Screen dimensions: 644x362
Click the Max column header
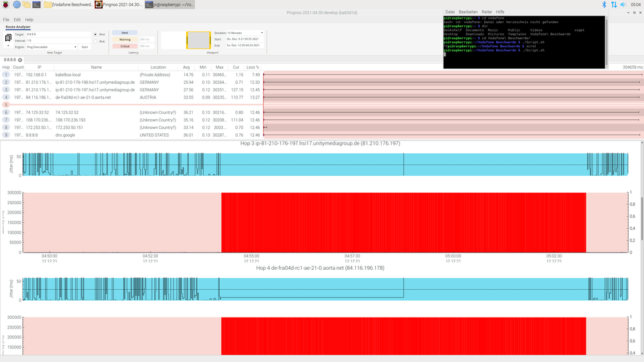coord(219,67)
